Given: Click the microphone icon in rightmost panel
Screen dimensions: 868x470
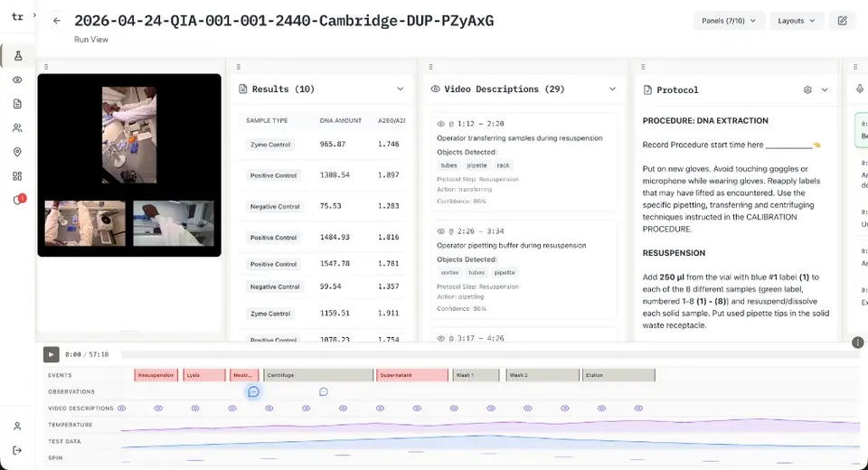Looking at the screenshot, I should tap(860, 89).
